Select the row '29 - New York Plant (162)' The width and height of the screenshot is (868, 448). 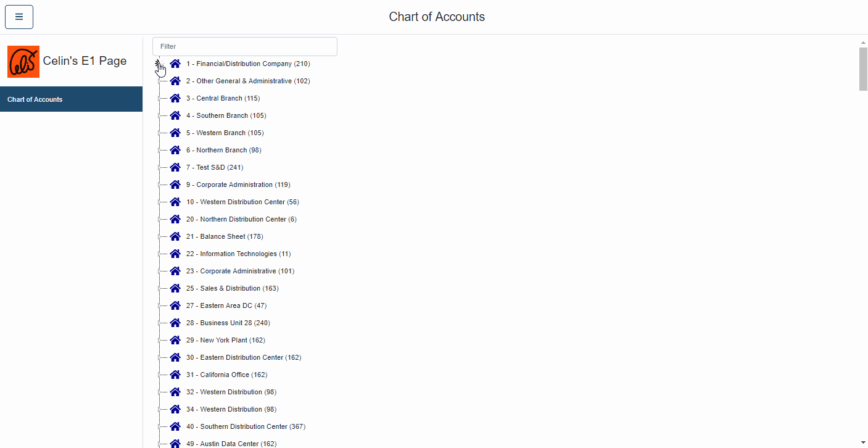coord(226,340)
